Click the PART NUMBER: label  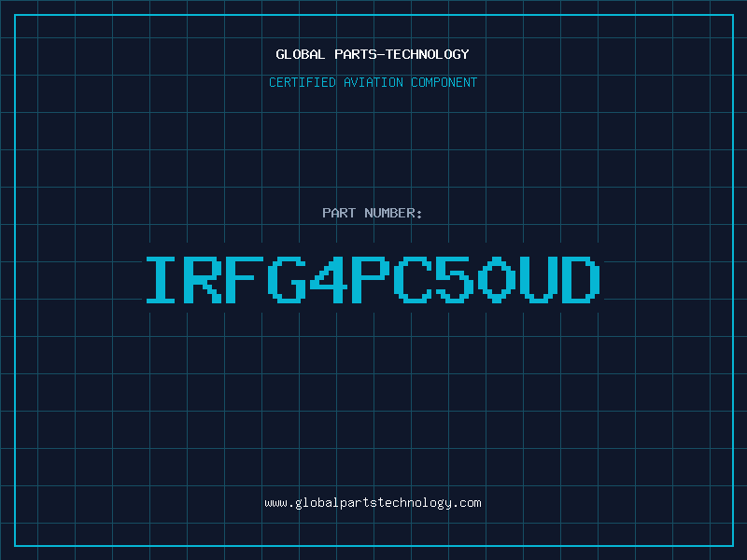373,213
